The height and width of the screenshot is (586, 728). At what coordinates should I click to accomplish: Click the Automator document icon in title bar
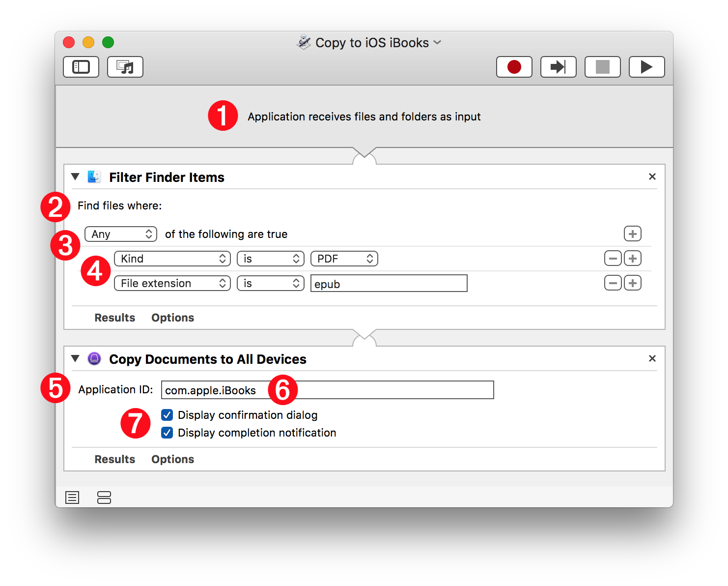point(304,42)
